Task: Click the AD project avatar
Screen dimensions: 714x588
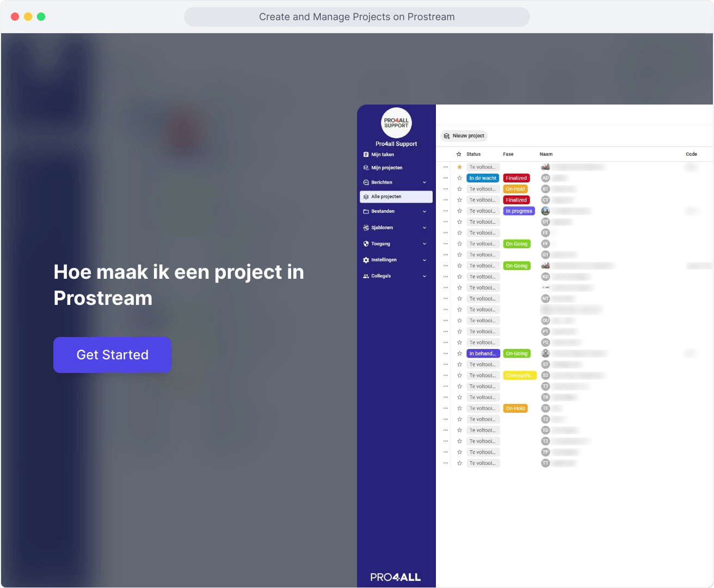Action: (x=545, y=178)
